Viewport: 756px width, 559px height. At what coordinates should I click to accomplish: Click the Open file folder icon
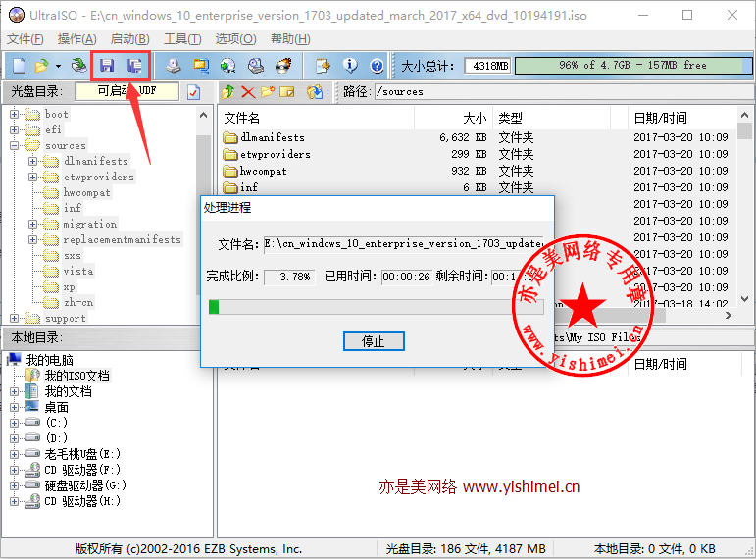coord(42,65)
